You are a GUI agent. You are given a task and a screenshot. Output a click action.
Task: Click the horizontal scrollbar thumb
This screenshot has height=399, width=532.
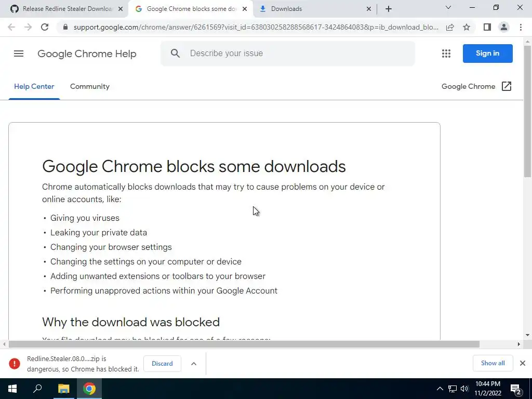(244, 344)
